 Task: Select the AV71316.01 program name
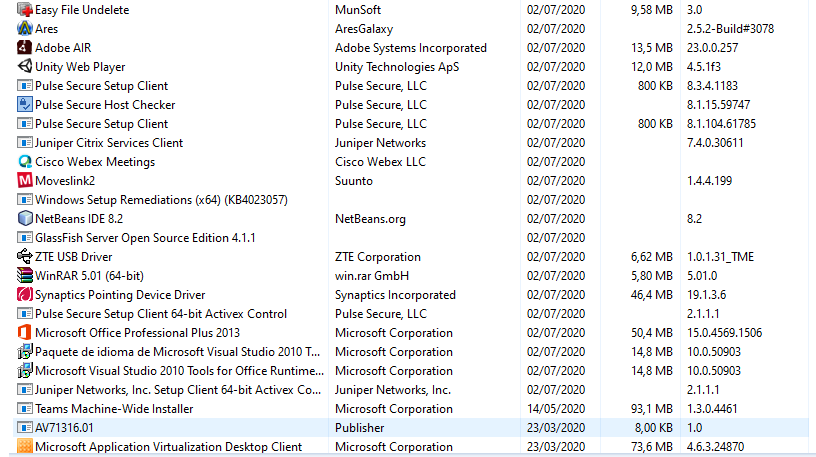tap(65, 428)
